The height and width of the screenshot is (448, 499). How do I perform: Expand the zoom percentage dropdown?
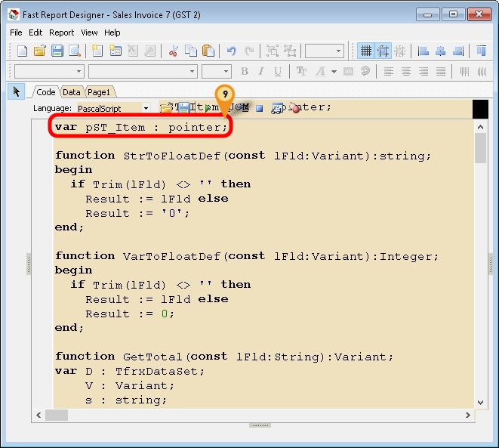338,51
